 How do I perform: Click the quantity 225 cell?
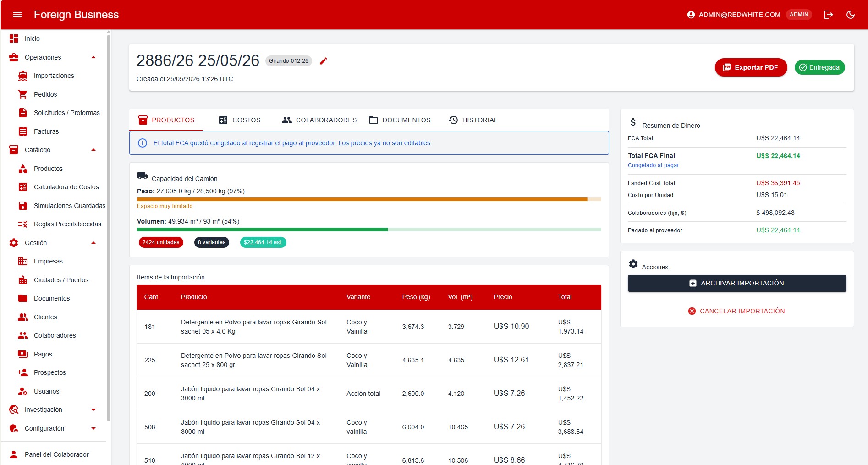click(150, 360)
